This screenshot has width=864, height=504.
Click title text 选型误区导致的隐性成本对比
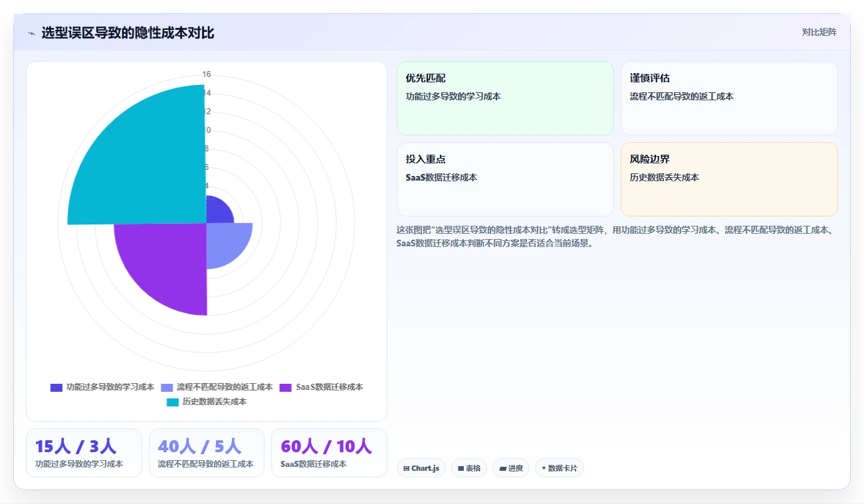(128, 33)
